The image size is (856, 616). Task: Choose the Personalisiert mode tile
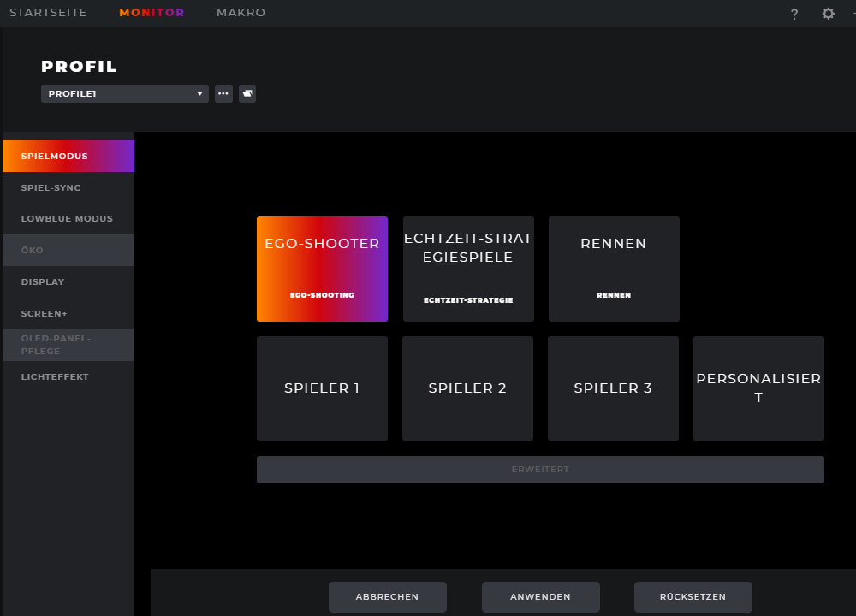click(x=758, y=388)
